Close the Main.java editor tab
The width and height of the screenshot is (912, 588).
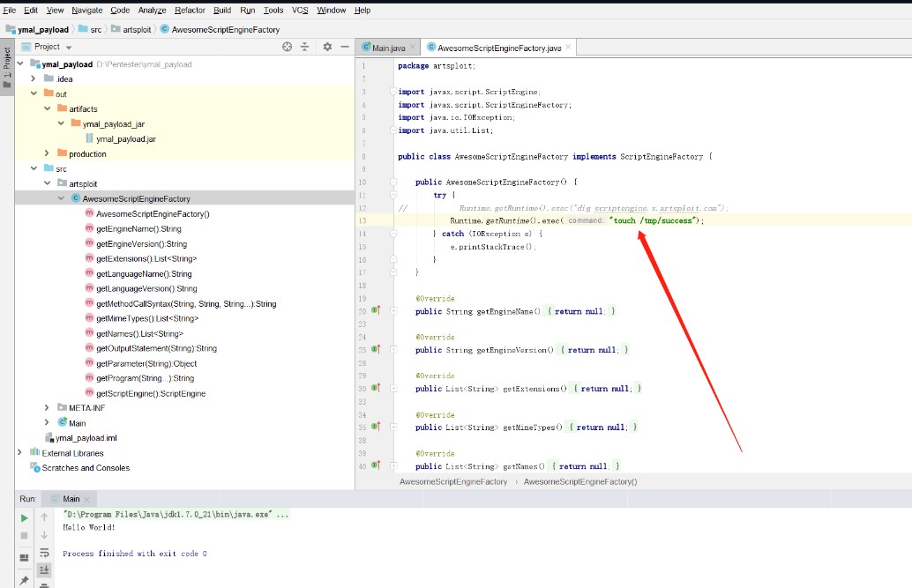pyautogui.click(x=412, y=48)
